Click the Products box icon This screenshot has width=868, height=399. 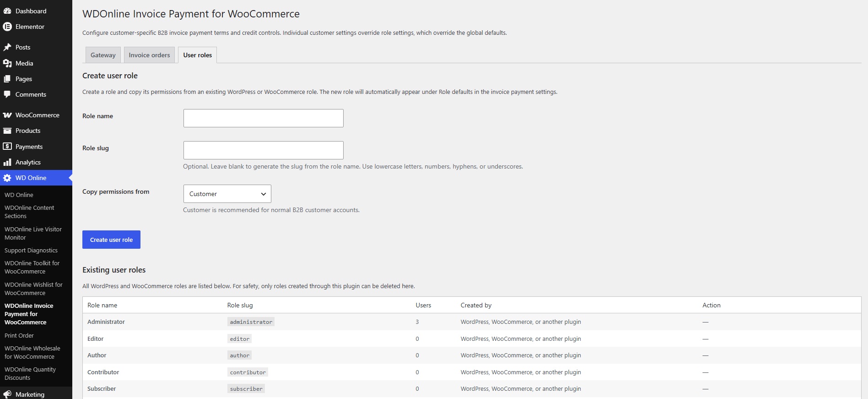[7, 131]
